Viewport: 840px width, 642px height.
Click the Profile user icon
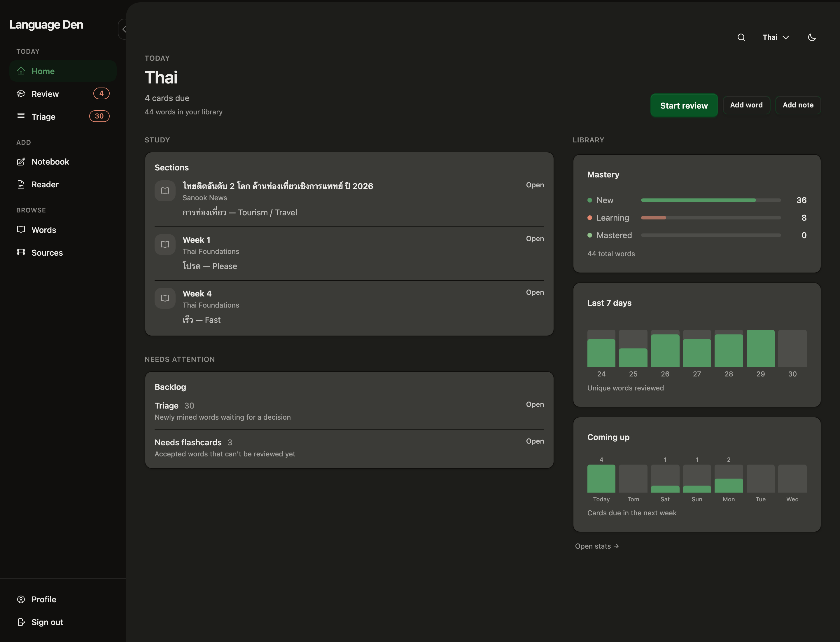click(21, 599)
